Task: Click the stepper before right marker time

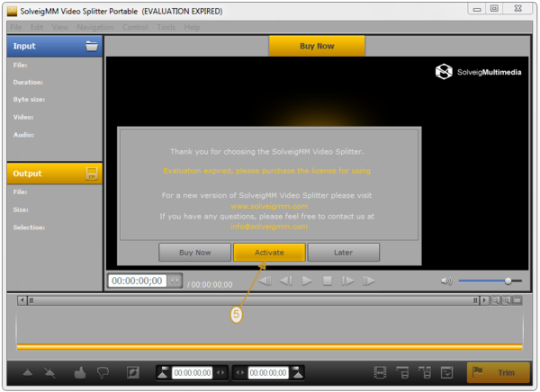Action: [x=240, y=373]
